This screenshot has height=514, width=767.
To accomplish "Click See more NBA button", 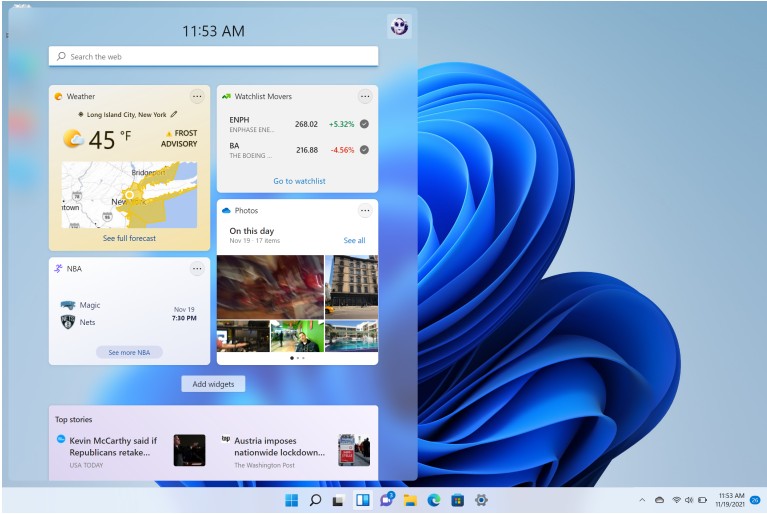I will click(129, 352).
